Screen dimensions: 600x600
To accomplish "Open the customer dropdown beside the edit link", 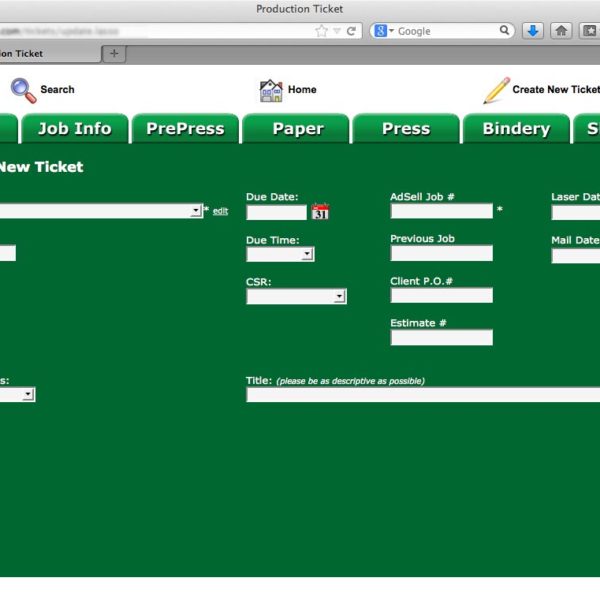I will point(195,211).
